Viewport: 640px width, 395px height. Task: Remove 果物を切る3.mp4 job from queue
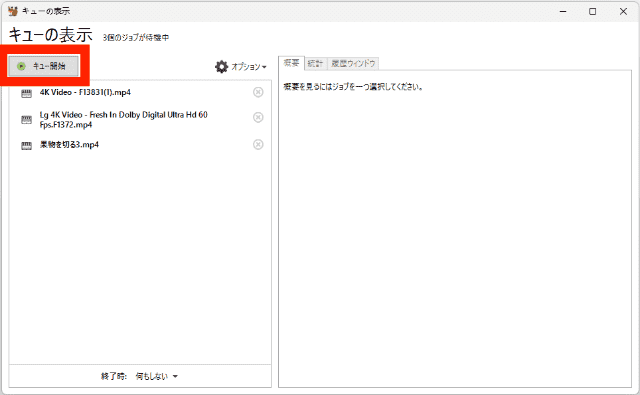click(258, 144)
